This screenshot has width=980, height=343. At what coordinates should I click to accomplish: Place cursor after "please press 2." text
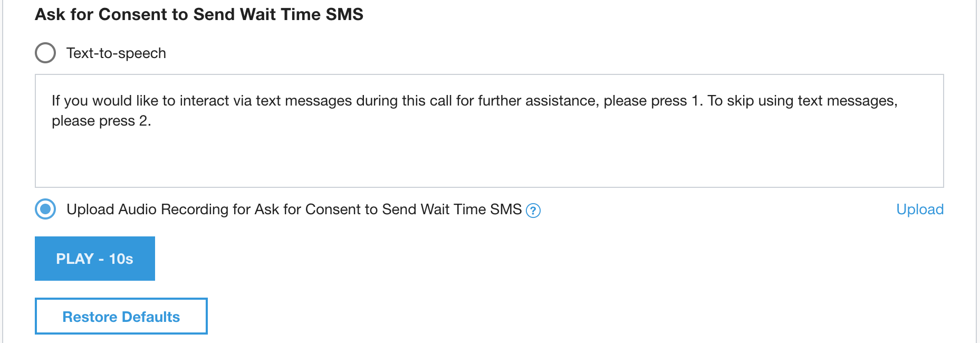(152, 121)
